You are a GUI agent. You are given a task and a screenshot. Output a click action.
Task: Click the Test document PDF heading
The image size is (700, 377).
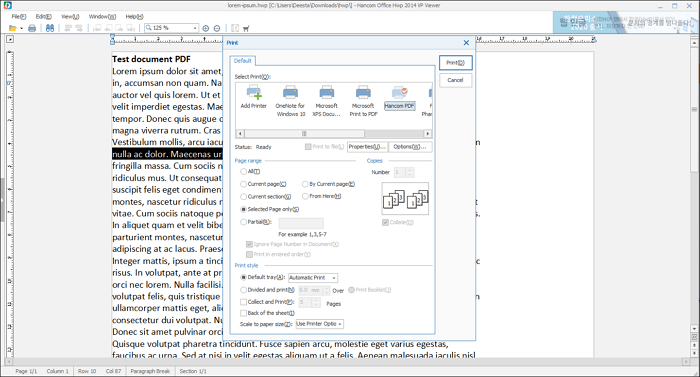151,59
